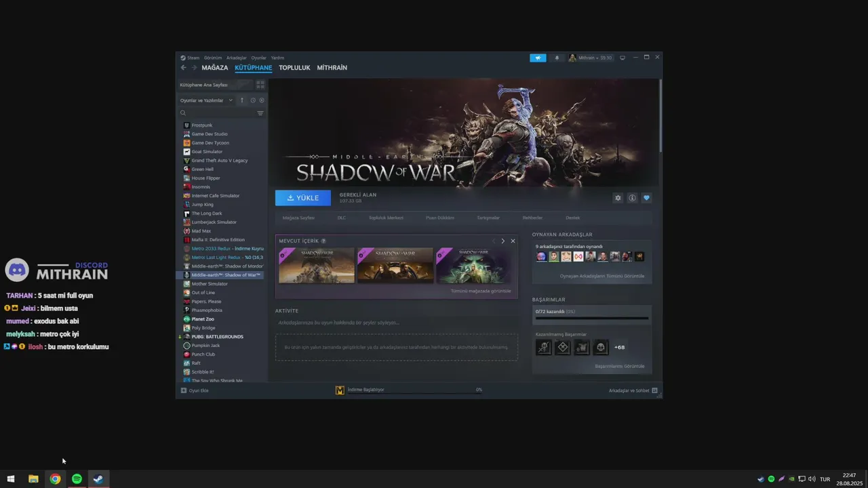The height and width of the screenshot is (488, 868).
Task: Click the Steam taskbar icon
Action: (98, 479)
